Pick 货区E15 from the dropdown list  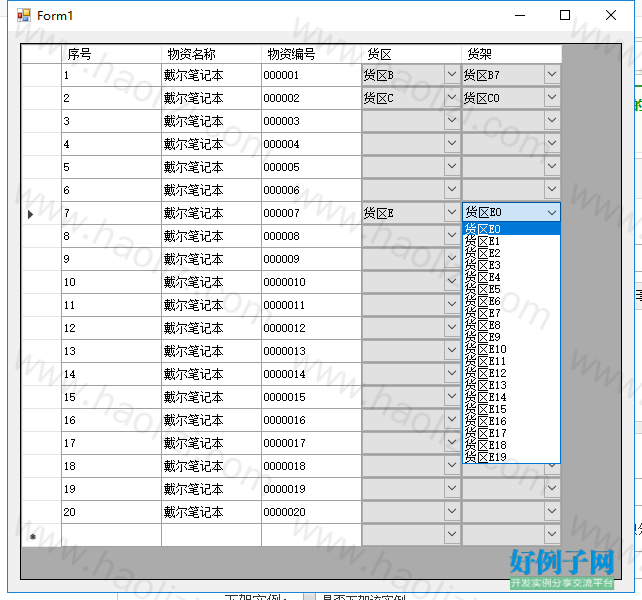click(x=511, y=409)
